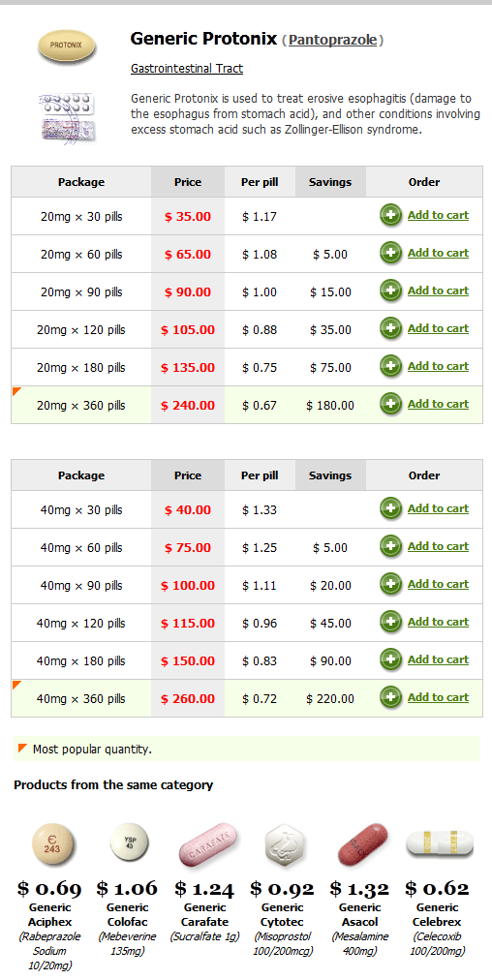492x980 pixels.
Task: Click the green plus icon for 40mg × 30 pills
Action: pos(390,508)
